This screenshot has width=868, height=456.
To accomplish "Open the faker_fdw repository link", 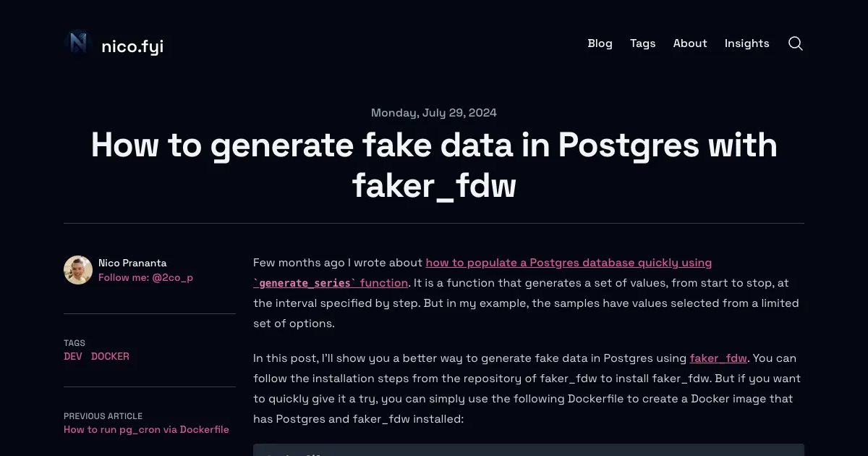I will pyautogui.click(x=718, y=358).
